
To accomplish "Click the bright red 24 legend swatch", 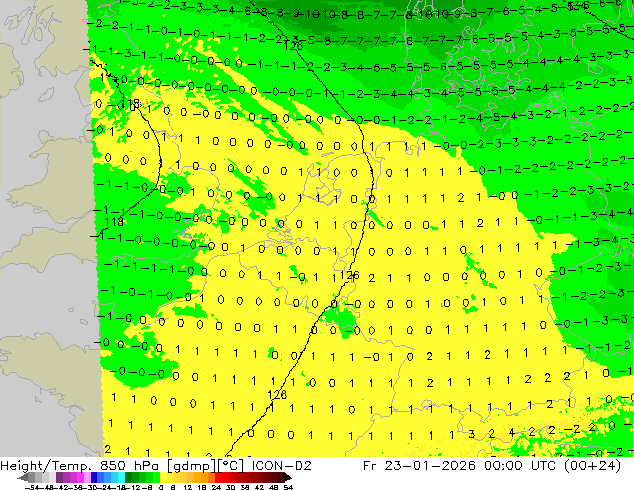I will [x=218, y=477].
